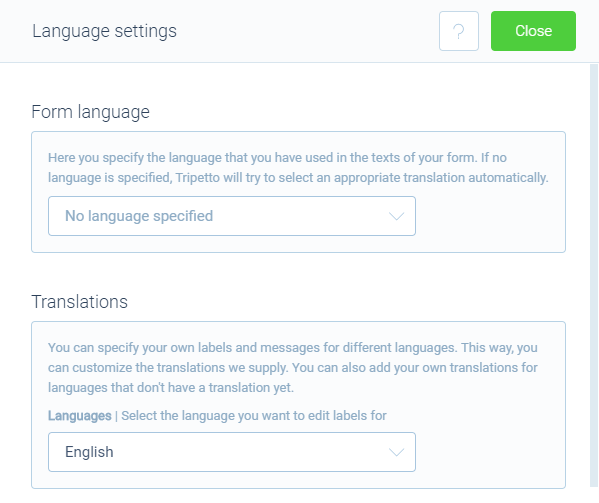Viewport: 599px width, 503px height.
Task: Click the Translations description paragraph
Action: (x=293, y=367)
